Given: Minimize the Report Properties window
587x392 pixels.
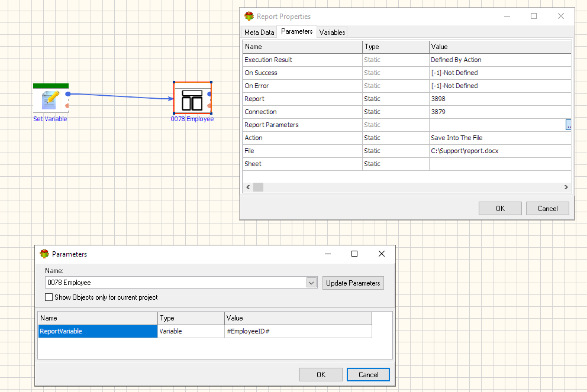Looking at the screenshot, I should pos(507,16).
